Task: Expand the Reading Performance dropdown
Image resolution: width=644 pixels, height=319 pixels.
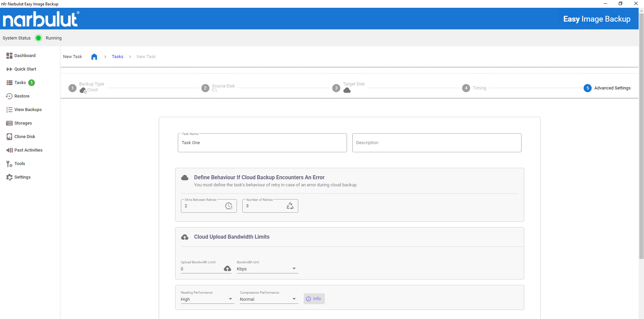Action: 207,299
